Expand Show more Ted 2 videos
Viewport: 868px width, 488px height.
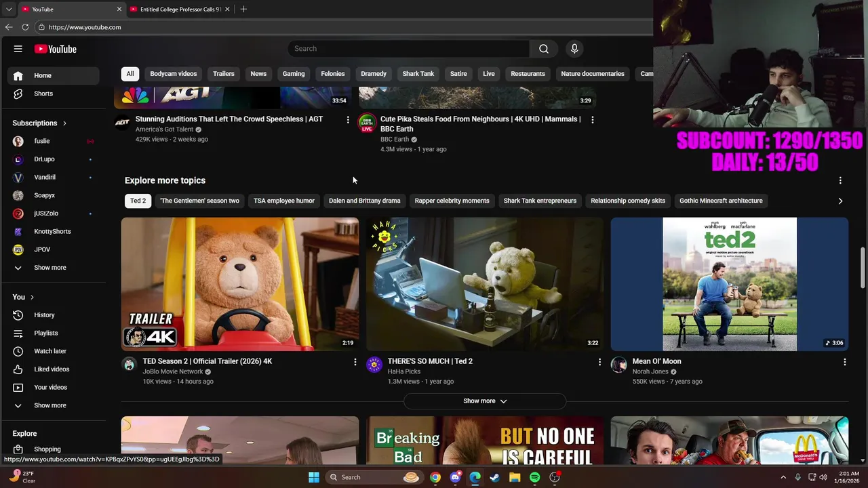tap(485, 401)
